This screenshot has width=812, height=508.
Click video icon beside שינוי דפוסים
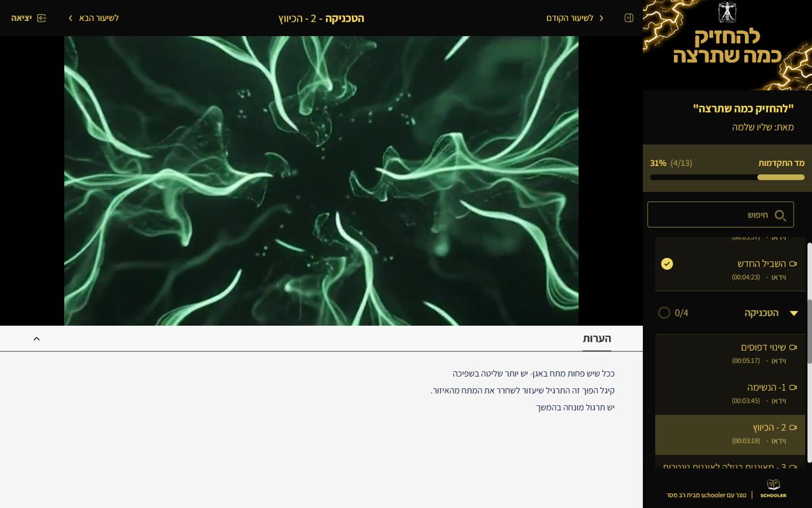coord(793,347)
